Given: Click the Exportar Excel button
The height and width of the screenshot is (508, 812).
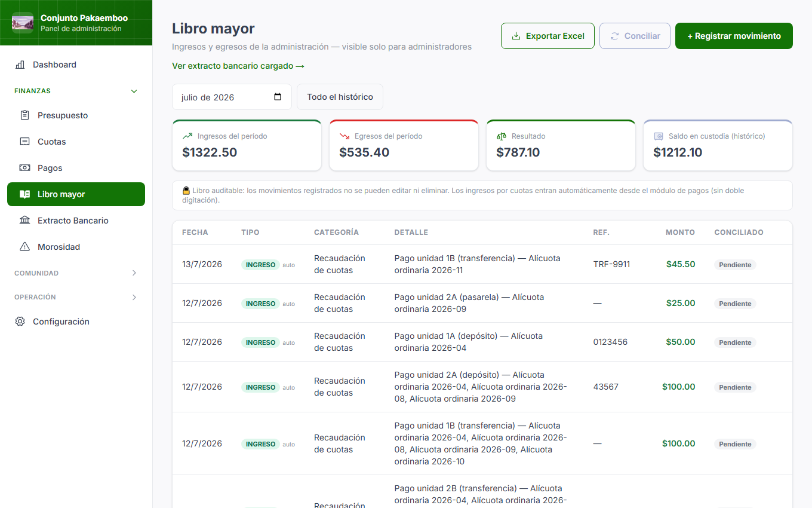Looking at the screenshot, I should [548, 36].
